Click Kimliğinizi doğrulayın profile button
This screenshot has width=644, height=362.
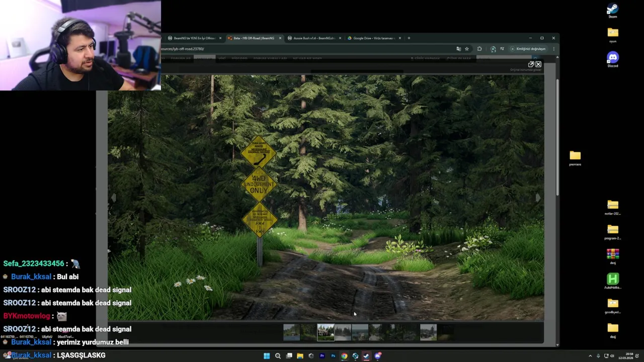[x=528, y=49]
